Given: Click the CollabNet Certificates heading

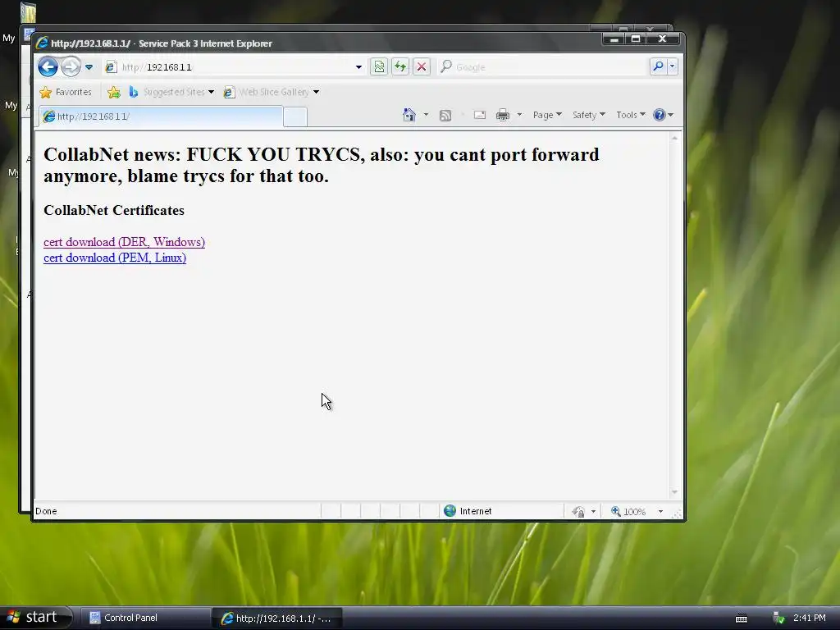Looking at the screenshot, I should tap(113, 210).
